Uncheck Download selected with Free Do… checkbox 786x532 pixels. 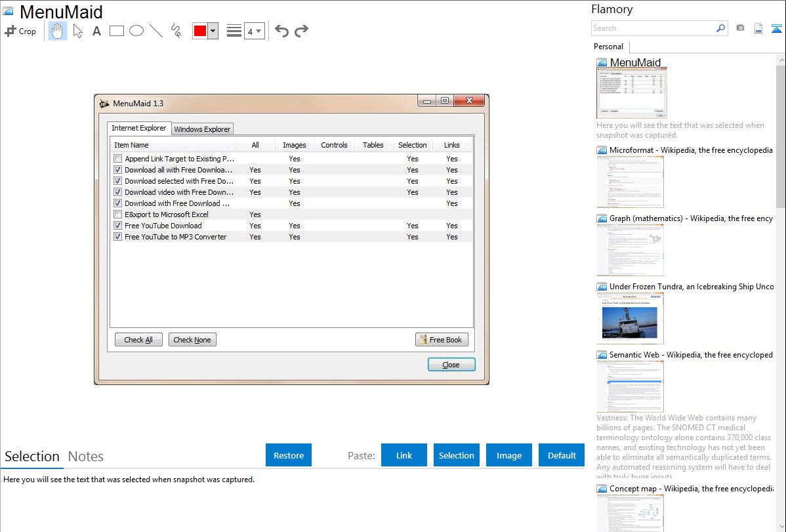pyautogui.click(x=118, y=181)
